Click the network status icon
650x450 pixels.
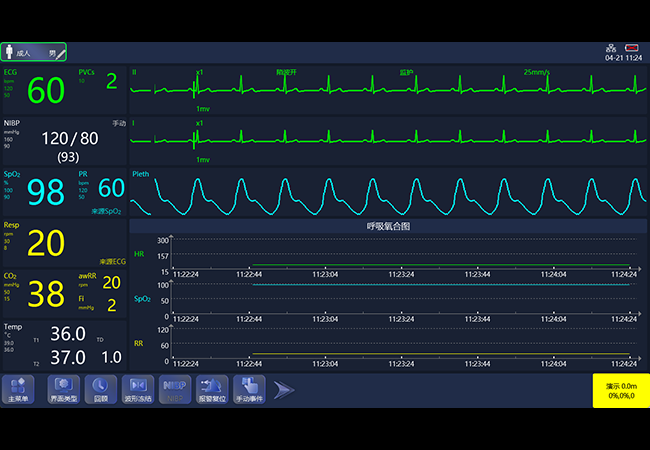point(610,48)
